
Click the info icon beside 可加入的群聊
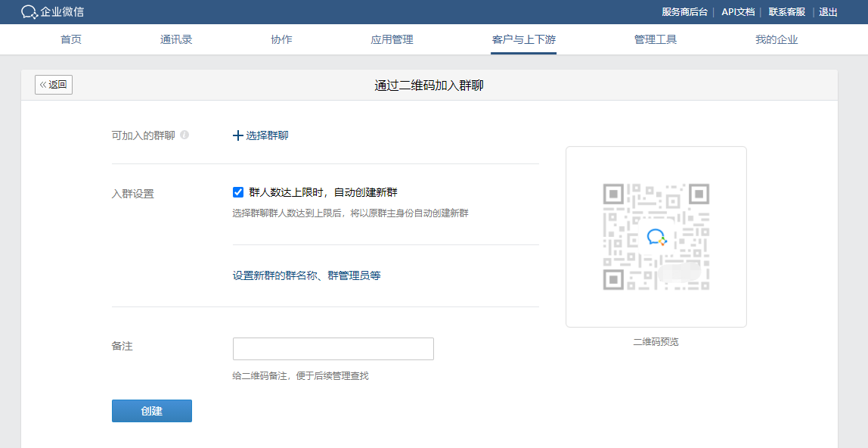pos(185,135)
